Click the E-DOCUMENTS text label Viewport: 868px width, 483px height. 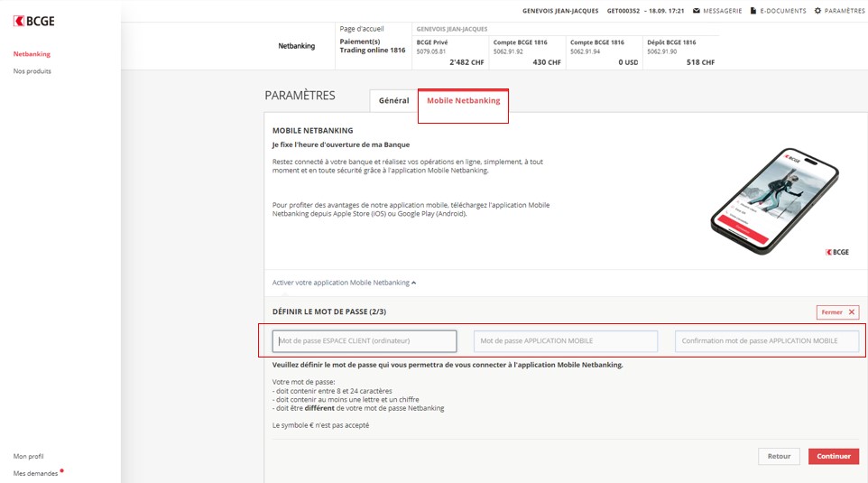(783, 11)
